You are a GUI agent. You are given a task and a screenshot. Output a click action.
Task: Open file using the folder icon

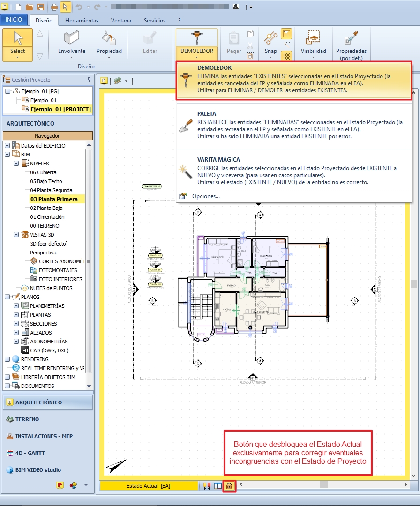coord(30,7)
